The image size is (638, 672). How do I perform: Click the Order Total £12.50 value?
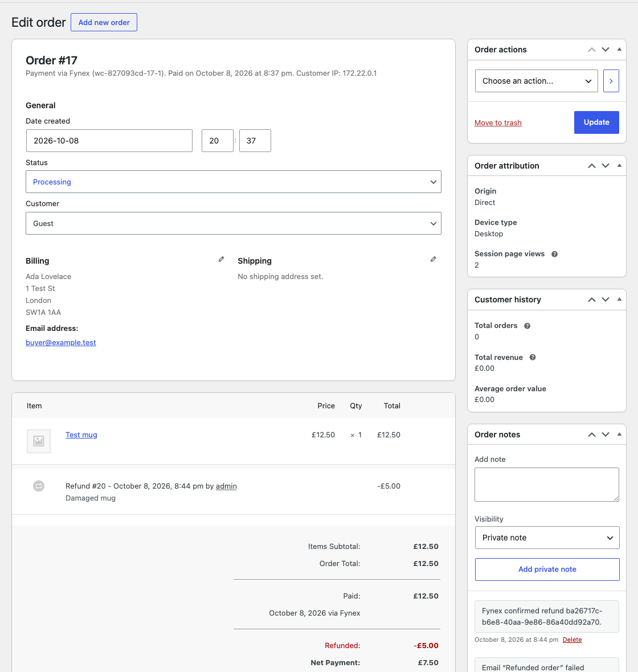426,564
